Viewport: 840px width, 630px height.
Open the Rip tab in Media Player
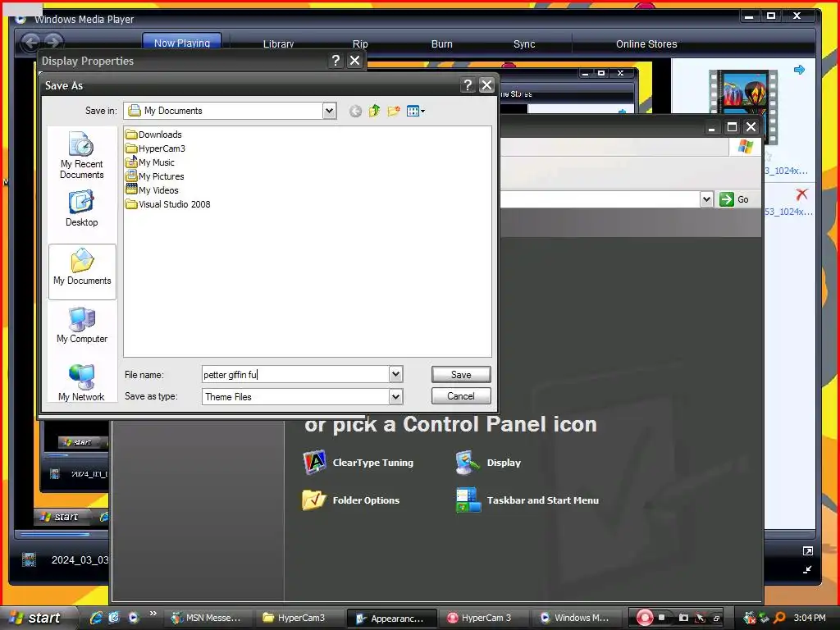(x=360, y=44)
